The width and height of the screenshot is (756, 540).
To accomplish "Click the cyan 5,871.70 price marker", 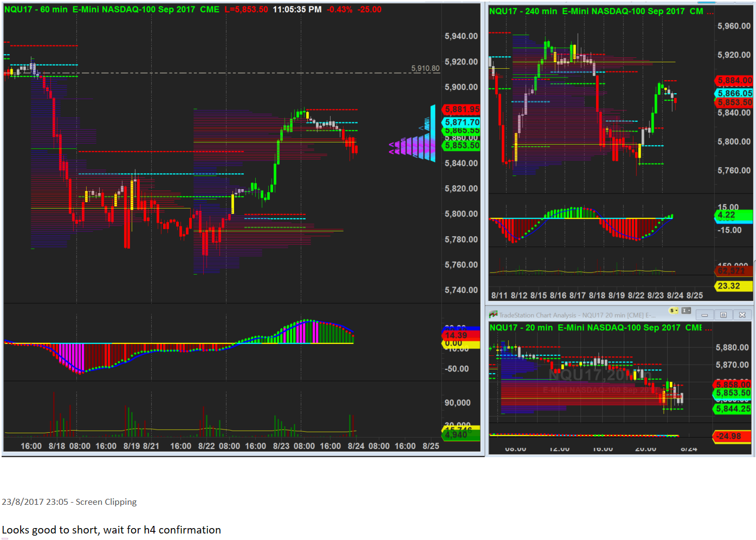I will tap(462, 122).
